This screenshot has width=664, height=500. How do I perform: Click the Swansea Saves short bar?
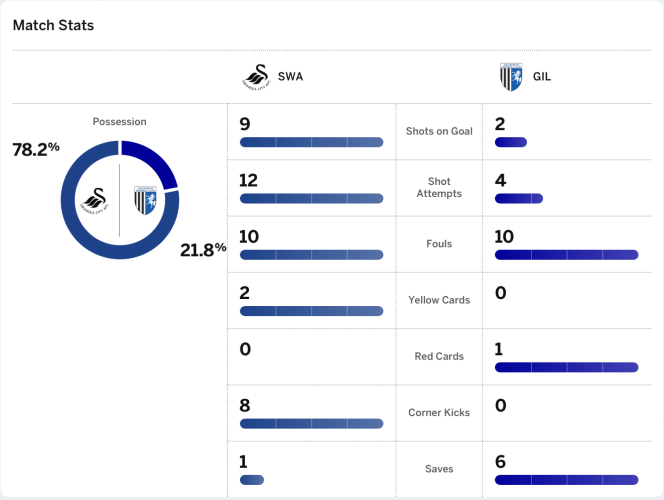(252, 480)
